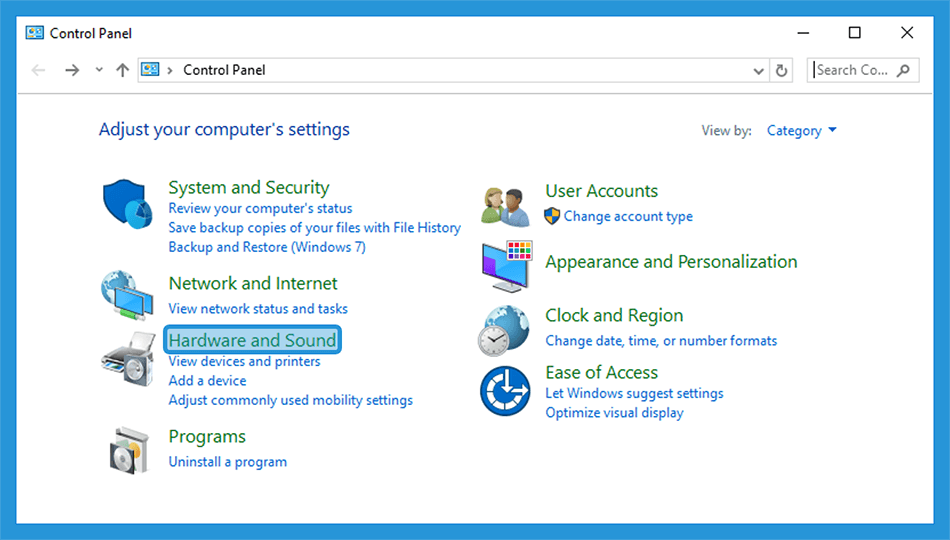Open the User Accounts people icon
Screen dimensions: 950x540
coord(505,207)
